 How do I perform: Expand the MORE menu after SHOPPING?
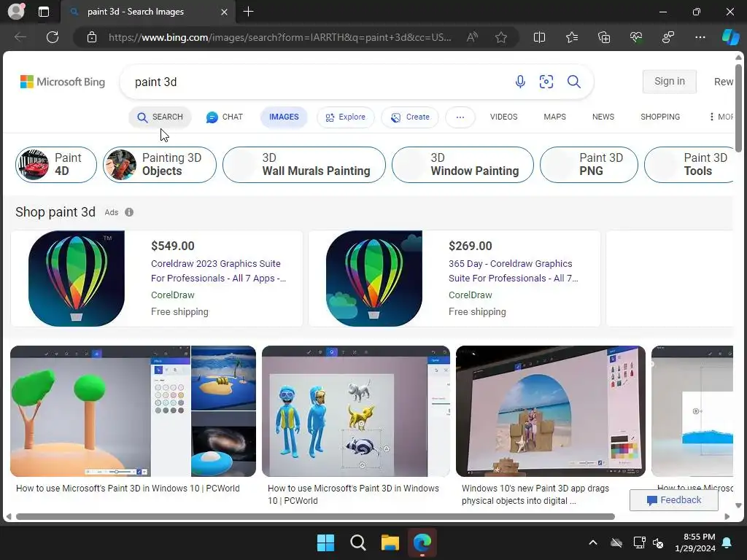click(x=721, y=117)
